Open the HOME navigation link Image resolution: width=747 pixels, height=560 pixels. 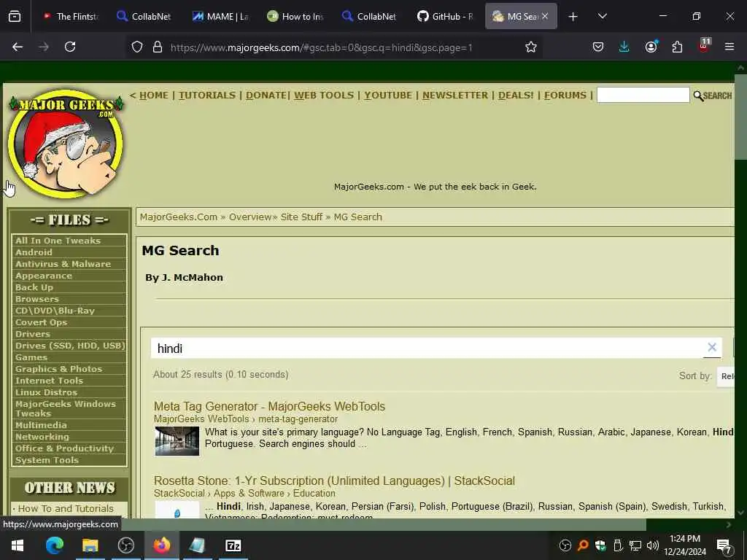click(153, 96)
